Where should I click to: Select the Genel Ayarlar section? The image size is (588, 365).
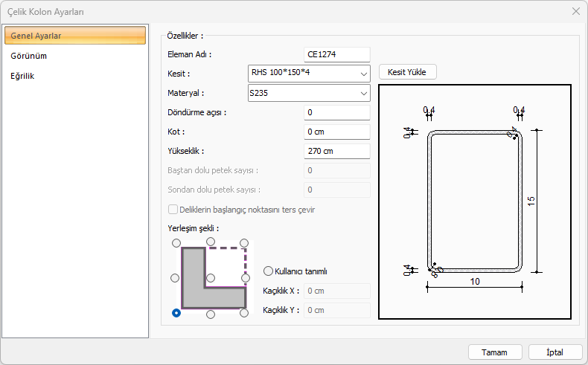pos(74,36)
